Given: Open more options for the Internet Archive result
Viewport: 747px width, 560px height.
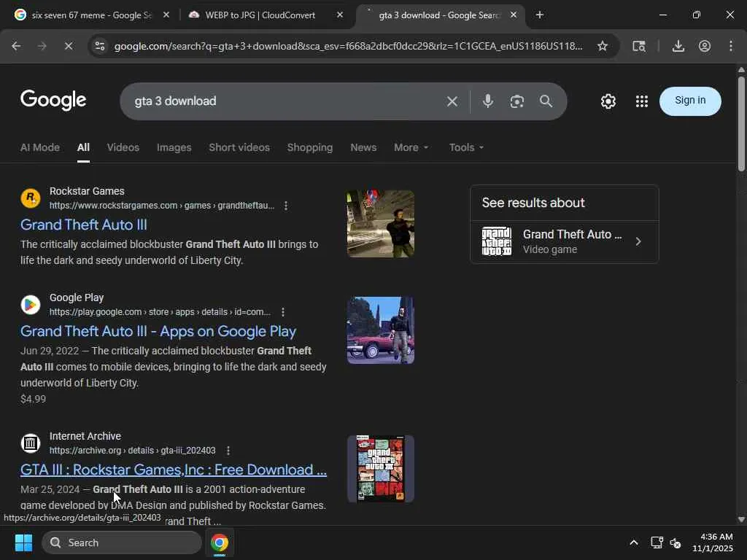Looking at the screenshot, I should pyautogui.click(x=228, y=451).
